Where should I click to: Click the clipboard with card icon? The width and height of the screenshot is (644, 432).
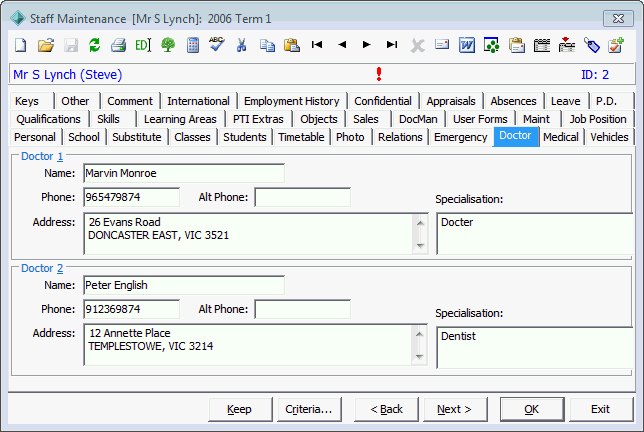517,45
